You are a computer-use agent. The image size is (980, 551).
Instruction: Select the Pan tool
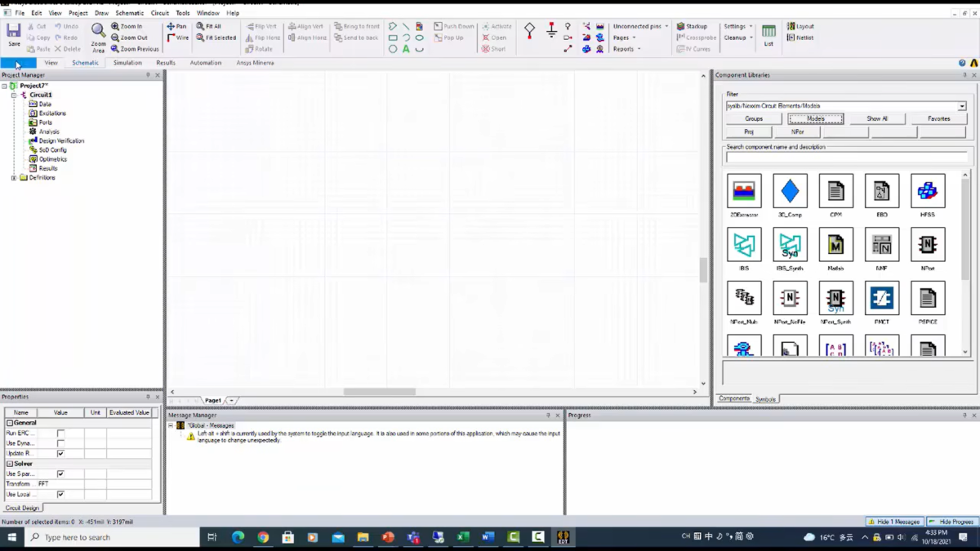[x=176, y=26]
